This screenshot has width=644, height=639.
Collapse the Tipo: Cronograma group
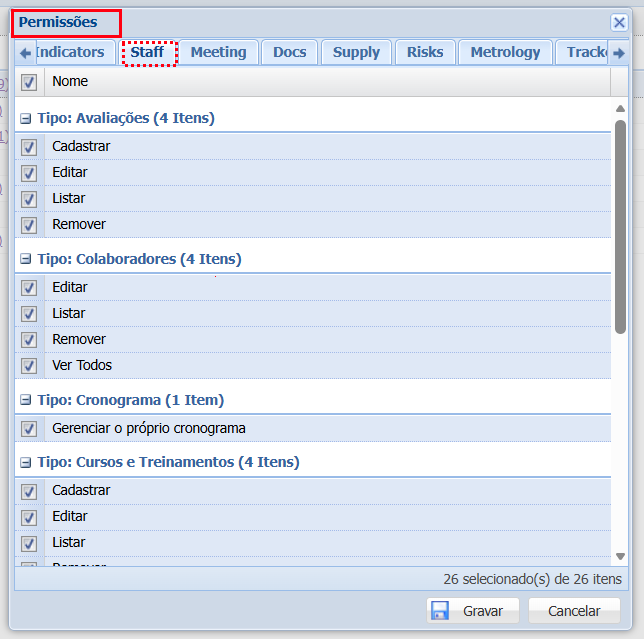[26, 401]
